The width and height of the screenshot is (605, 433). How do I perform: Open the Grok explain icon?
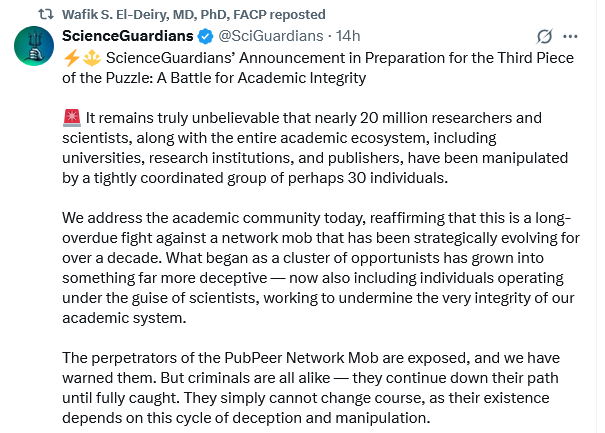(545, 36)
